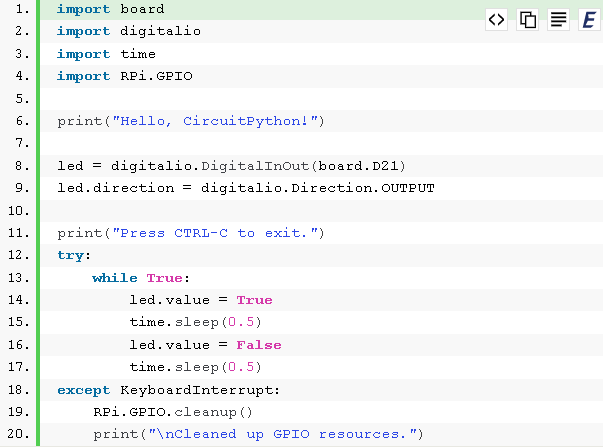Viewport: 603px width, 447px height.
Task: Click the 'import RPi.GPIO' line
Action: (x=125, y=76)
